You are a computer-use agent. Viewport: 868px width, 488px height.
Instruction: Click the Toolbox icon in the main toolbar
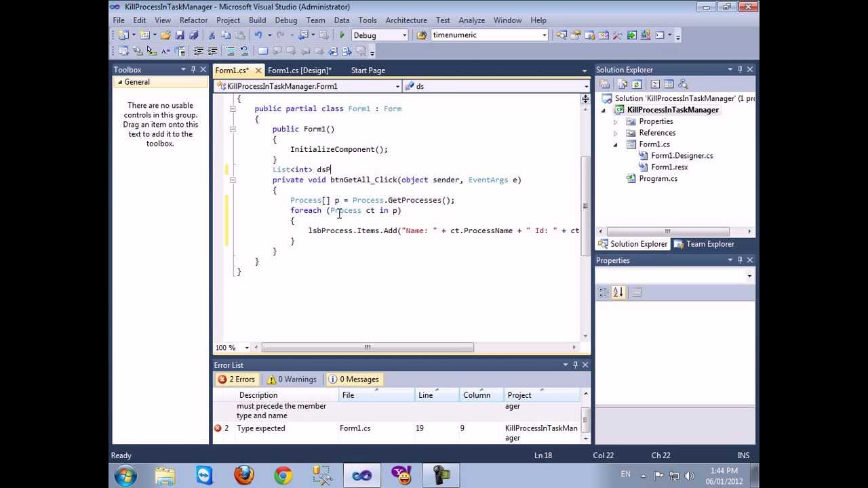click(x=618, y=35)
